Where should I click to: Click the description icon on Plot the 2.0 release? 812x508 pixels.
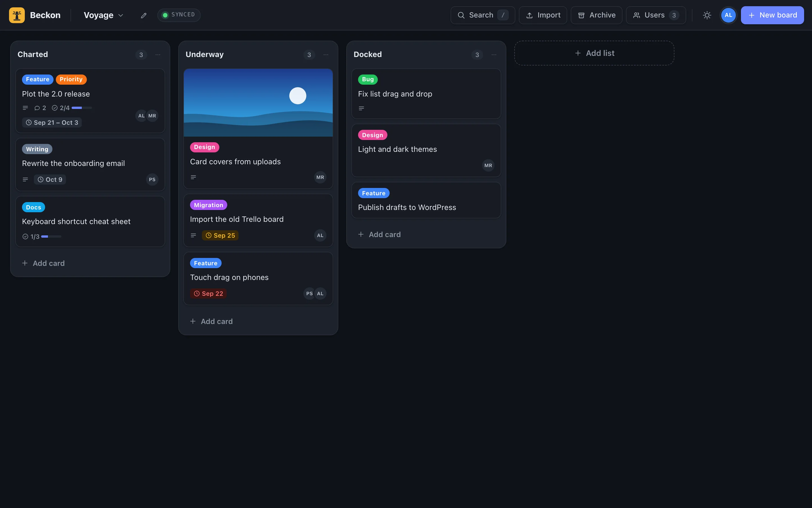click(x=25, y=108)
